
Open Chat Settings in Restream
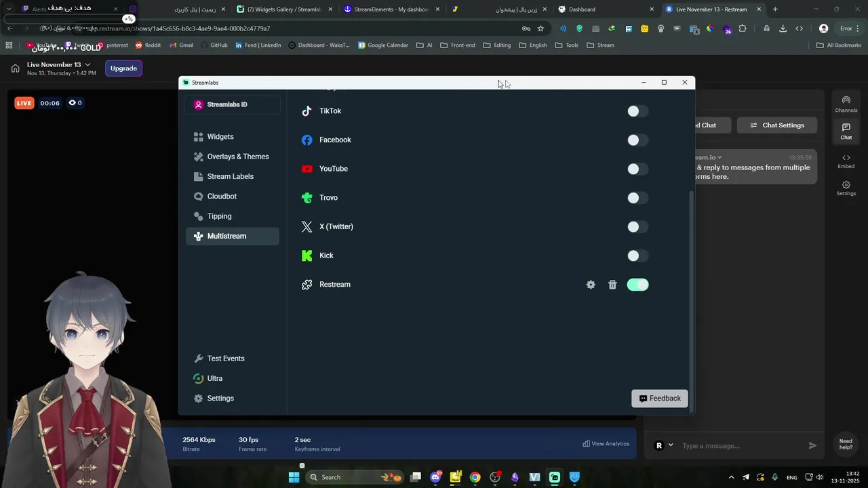776,125
